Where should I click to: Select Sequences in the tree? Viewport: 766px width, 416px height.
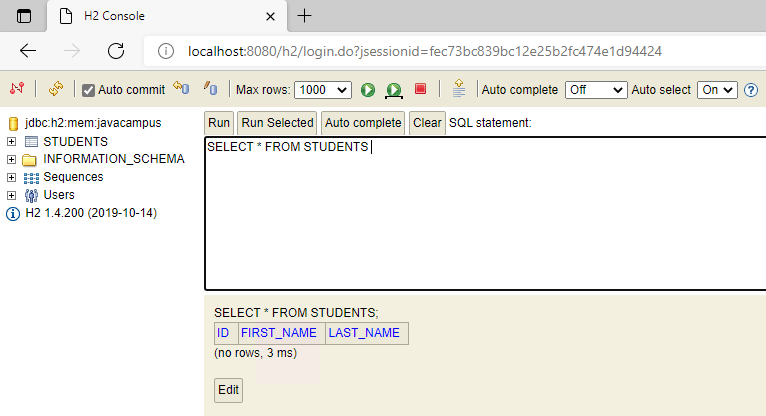(x=73, y=177)
